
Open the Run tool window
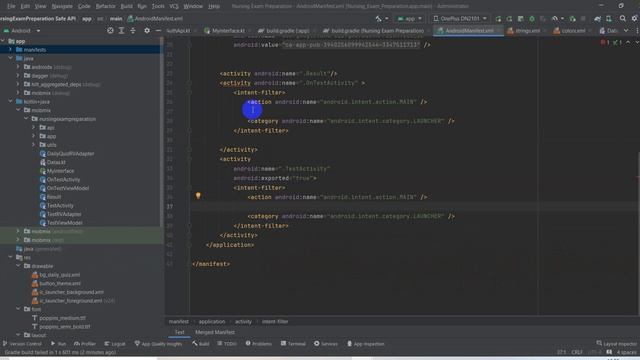pyautogui.click(x=58, y=344)
